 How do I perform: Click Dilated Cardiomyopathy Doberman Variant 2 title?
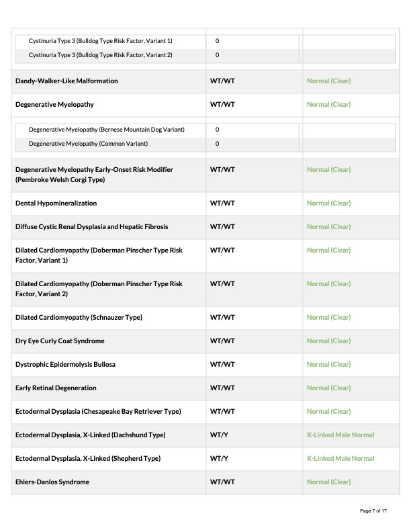99,289
